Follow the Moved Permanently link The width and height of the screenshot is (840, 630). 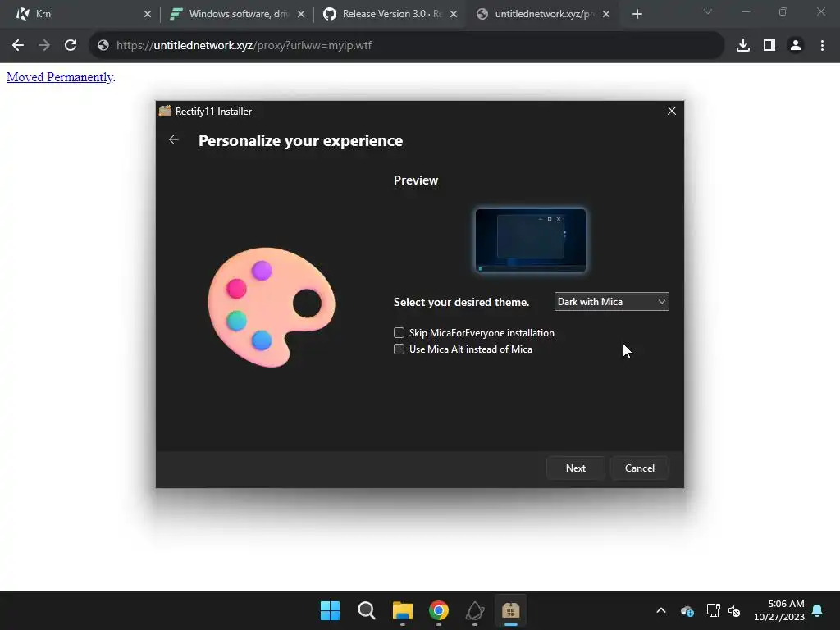tap(59, 77)
